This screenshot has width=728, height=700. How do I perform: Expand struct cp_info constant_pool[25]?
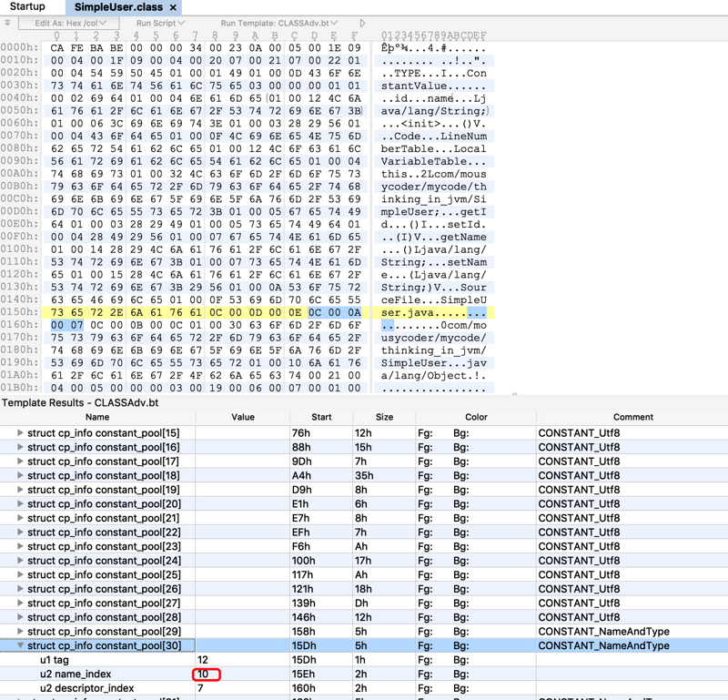point(20,574)
